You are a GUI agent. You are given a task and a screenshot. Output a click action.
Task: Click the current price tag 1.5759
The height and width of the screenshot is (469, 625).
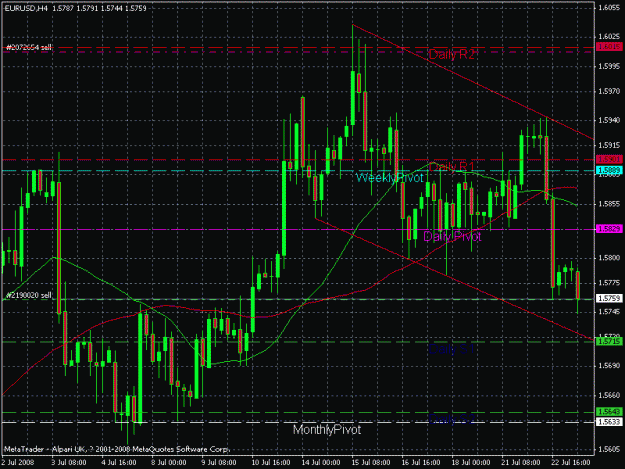point(609,298)
